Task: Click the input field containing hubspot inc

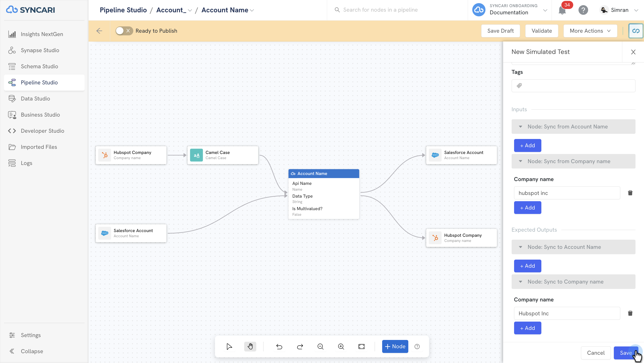Action: pyautogui.click(x=567, y=193)
